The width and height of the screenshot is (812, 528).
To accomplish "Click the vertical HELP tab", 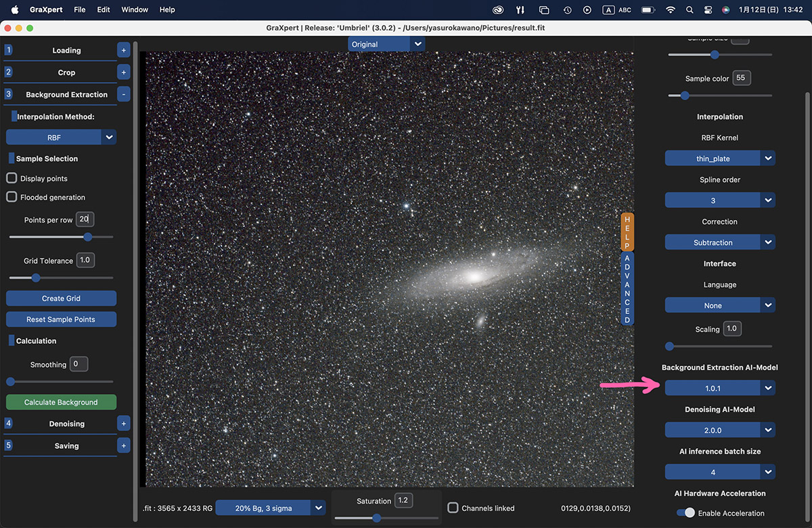I will (x=627, y=232).
